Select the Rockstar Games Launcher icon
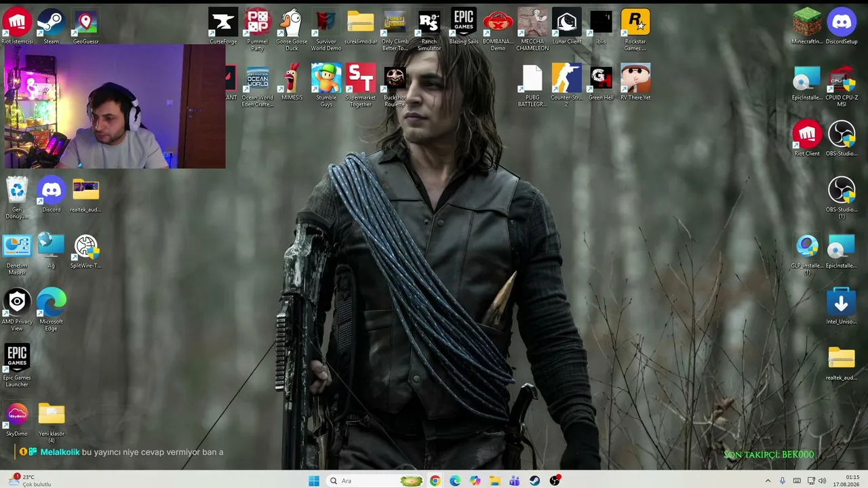 click(x=635, y=30)
